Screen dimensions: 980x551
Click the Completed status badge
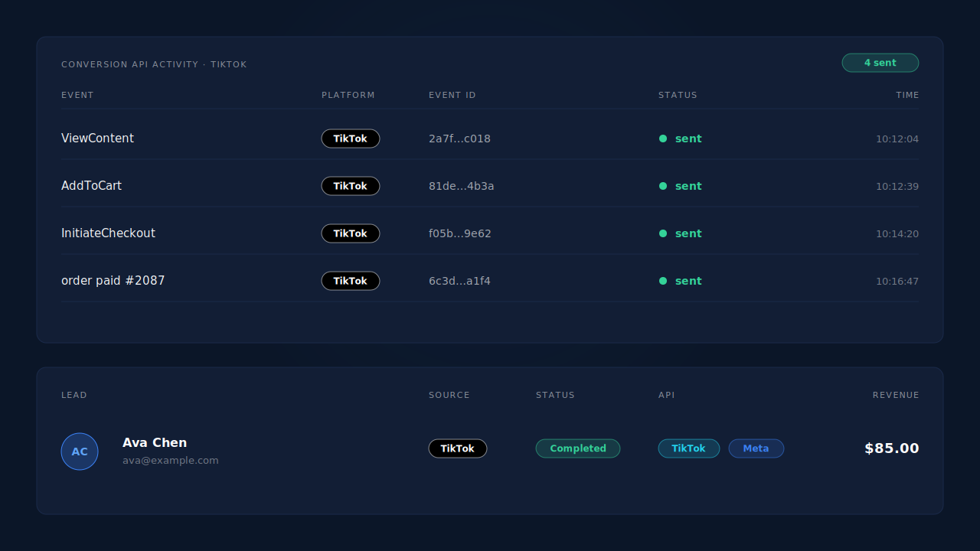tap(578, 448)
